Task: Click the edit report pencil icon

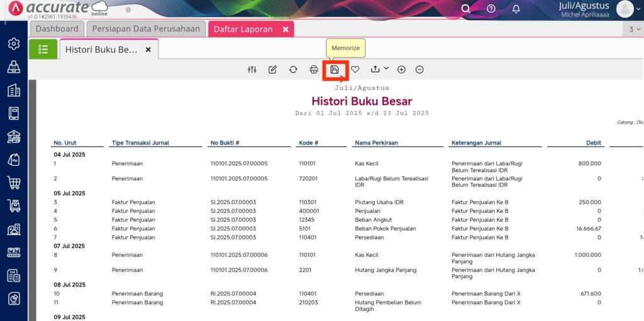Action: [272, 70]
